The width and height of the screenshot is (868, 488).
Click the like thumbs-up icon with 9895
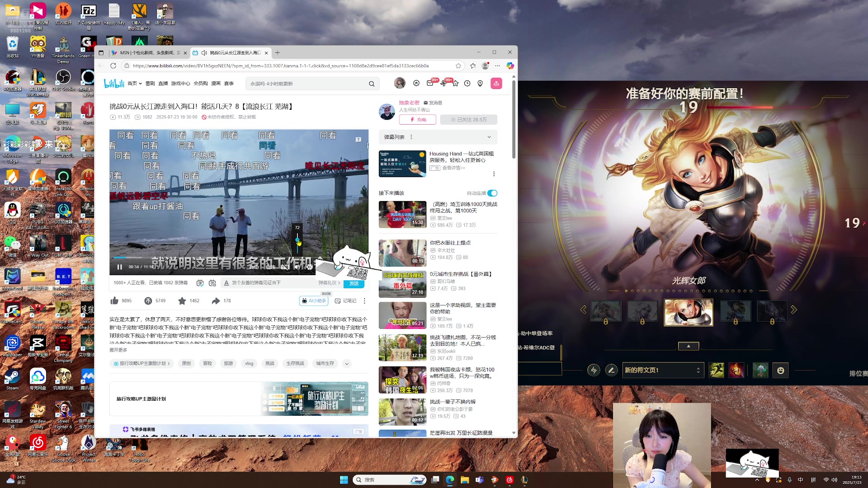coord(114,300)
